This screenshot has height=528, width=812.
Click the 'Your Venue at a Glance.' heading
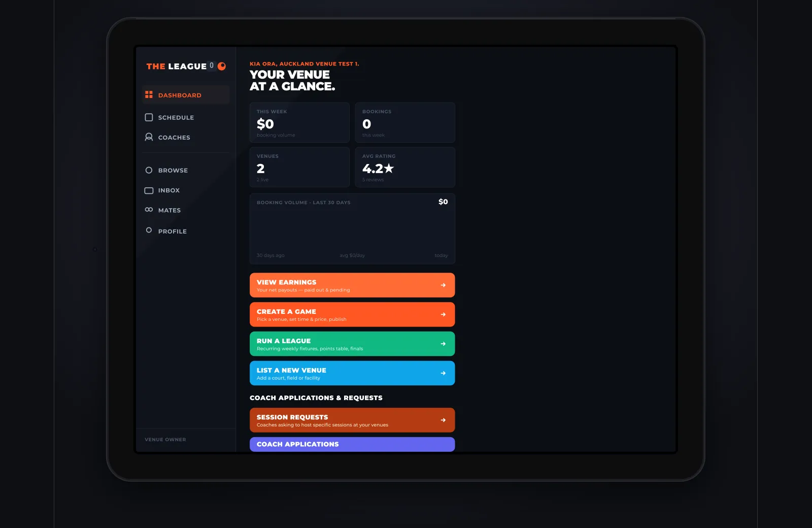click(292, 80)
